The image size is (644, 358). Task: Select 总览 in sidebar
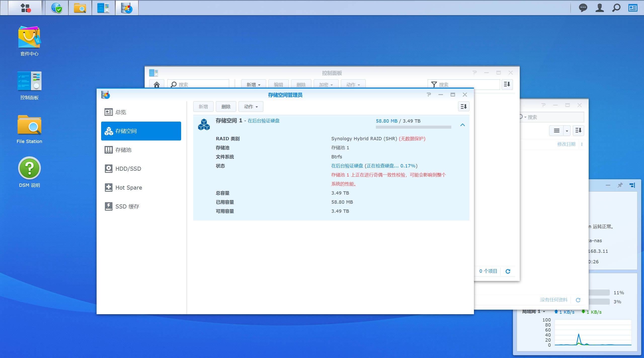(141, 112)
